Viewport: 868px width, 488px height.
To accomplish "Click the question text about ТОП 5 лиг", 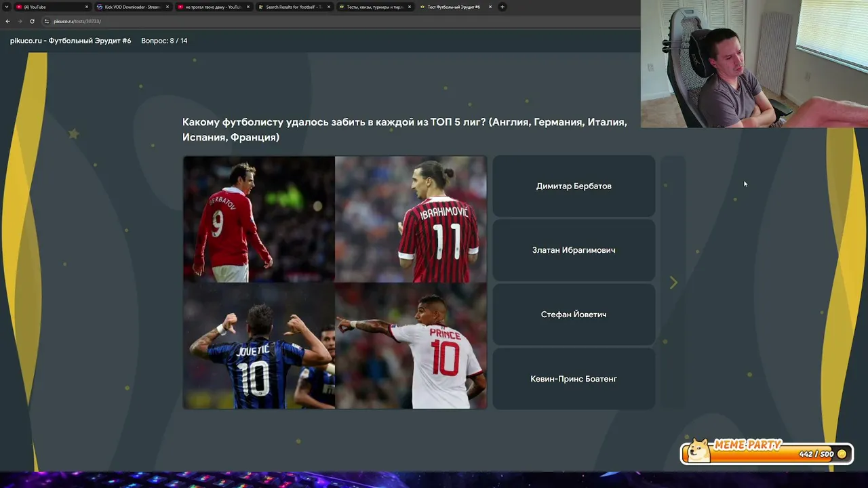I will [405, 129].
